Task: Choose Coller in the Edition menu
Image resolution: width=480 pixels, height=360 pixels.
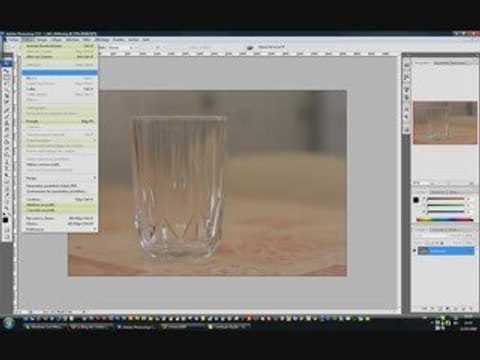Action: pyautogui.click(x=60, y=89)
